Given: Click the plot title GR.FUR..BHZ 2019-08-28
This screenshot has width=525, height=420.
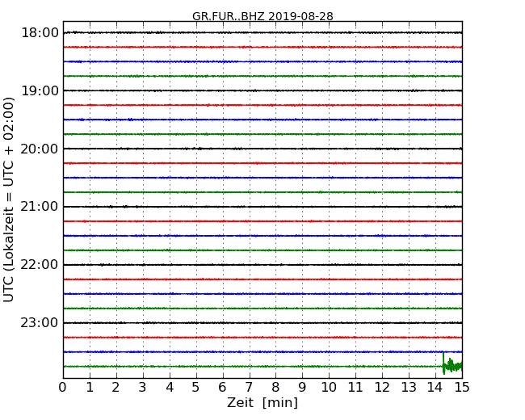Looking at the screenshot, I should (262, 16).
